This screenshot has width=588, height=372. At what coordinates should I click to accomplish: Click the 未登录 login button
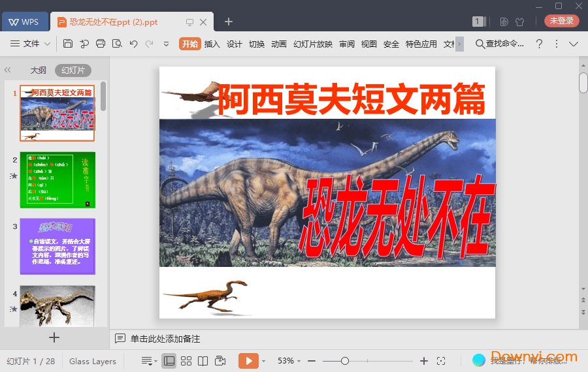click(x=562, y=21)
